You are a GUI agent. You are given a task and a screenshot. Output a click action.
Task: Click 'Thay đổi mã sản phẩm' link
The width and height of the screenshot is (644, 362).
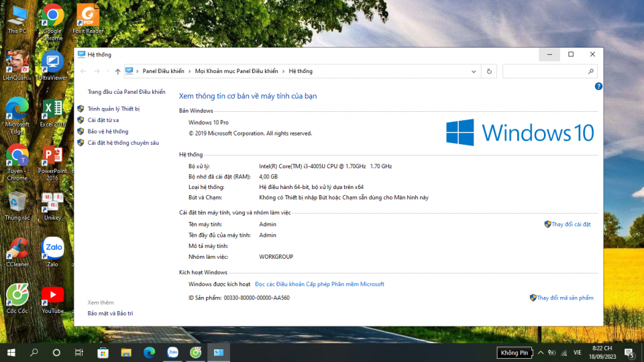pyautogui.click(x=565, y=298)
